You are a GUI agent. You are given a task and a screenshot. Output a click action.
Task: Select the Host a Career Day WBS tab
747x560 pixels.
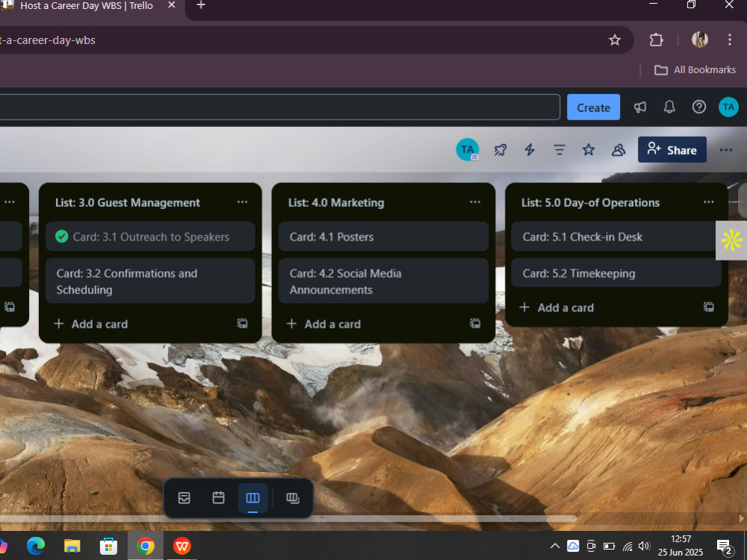point(87,6)
